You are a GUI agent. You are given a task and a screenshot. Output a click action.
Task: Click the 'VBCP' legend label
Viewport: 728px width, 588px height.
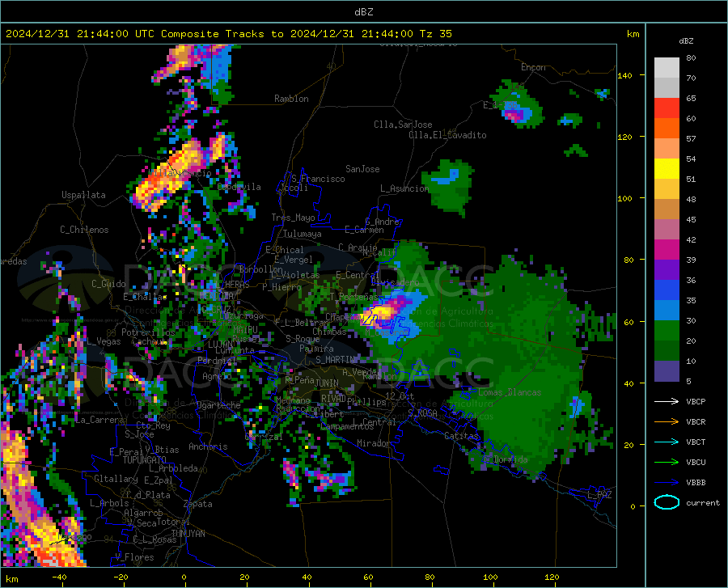tap(696, 401)
